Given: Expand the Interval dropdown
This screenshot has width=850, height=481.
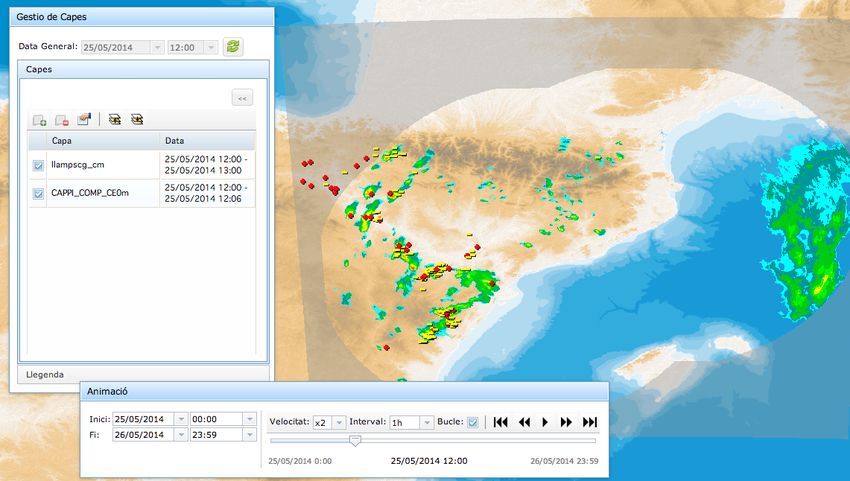Looking at the screenshot, I should (x=426, y=422).
